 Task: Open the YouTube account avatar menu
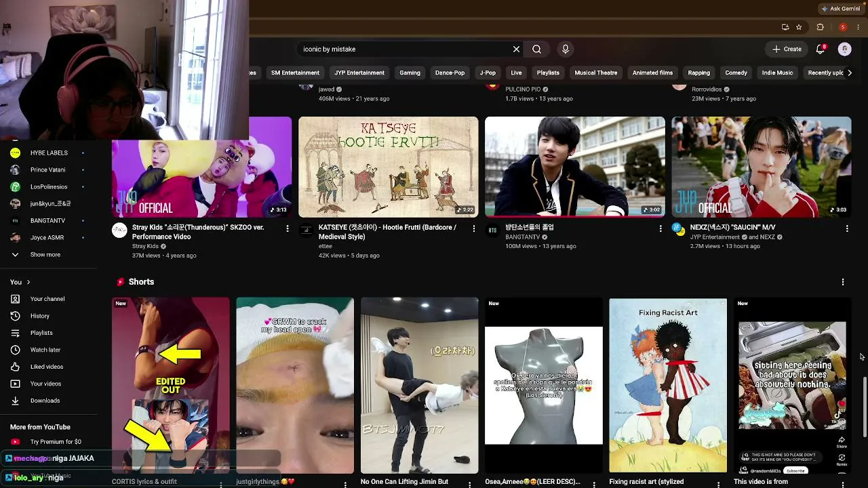click(x=844, y=49)
